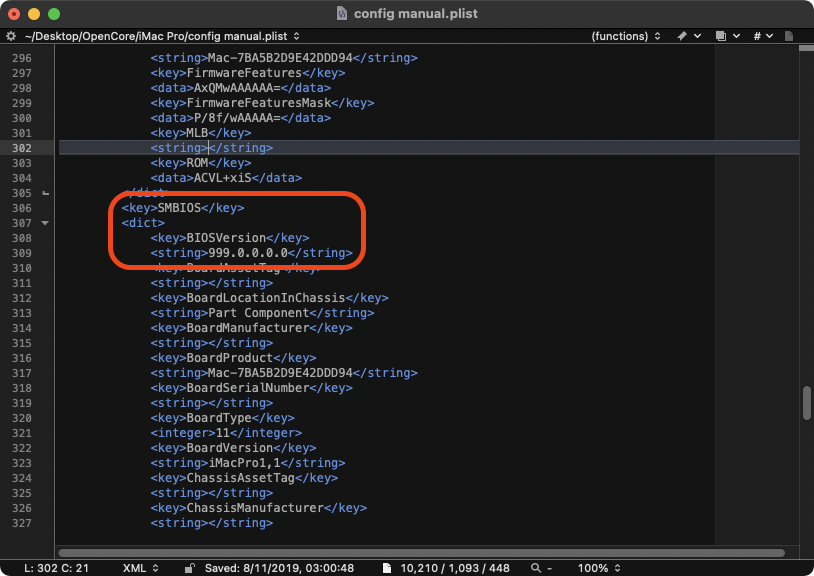Click the FirmwareFeatures key on line 297

click(x=244, y=73)
